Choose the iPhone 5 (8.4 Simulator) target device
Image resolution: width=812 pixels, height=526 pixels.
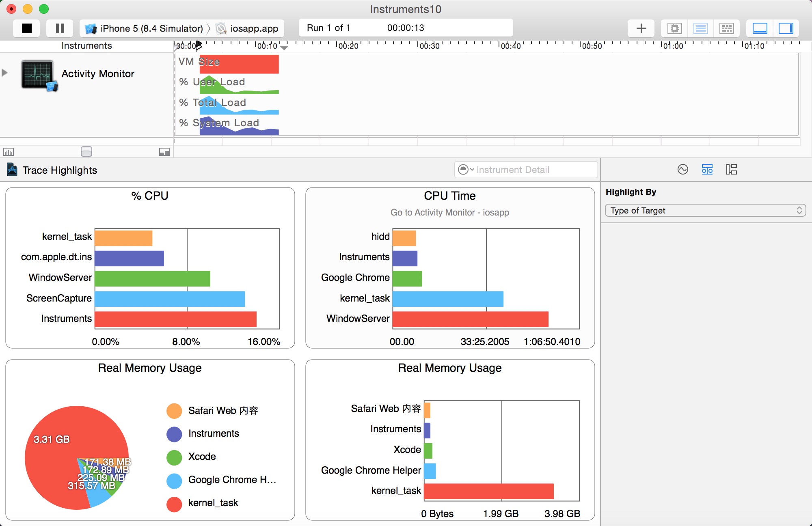pos(144,28)
